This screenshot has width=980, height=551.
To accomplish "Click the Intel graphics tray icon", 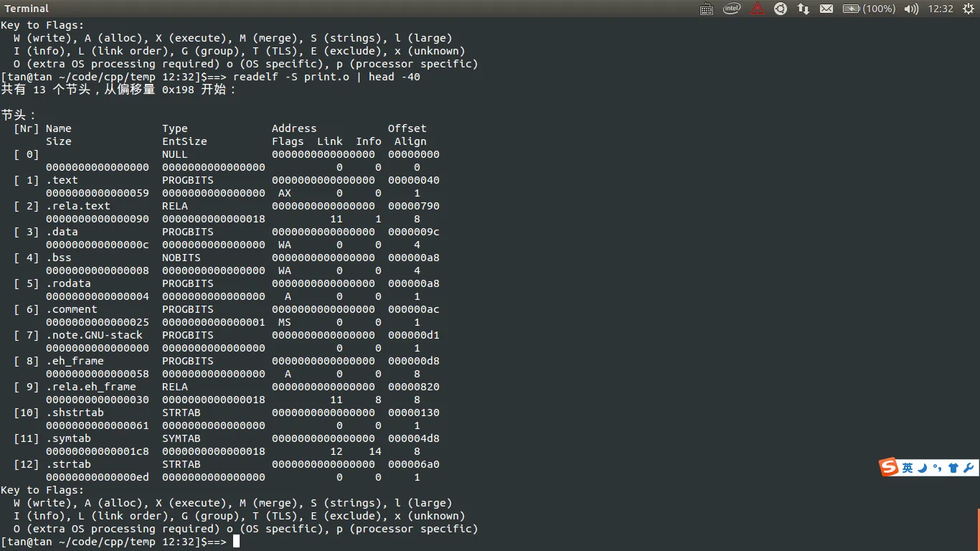I will coord(732,9).
